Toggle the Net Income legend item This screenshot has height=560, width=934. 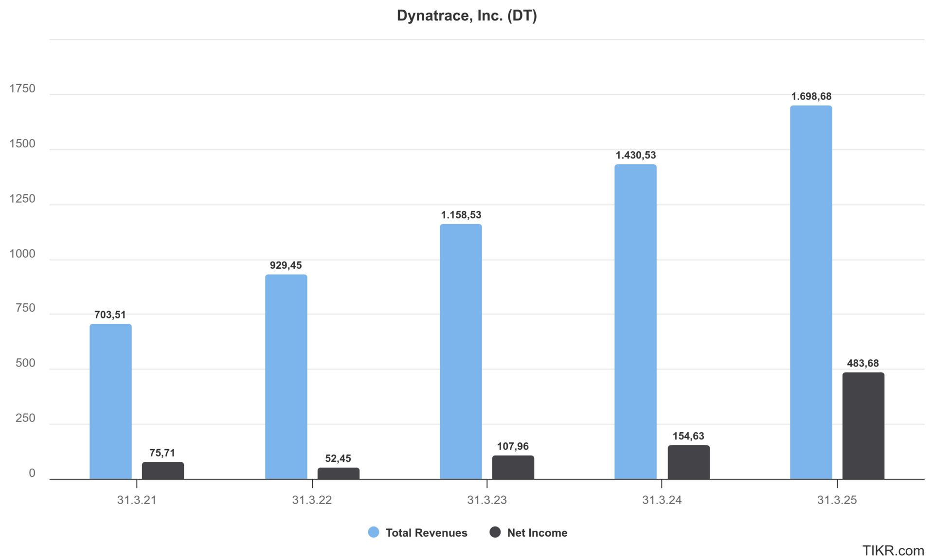pyautogui.click(x=537, y=533)
